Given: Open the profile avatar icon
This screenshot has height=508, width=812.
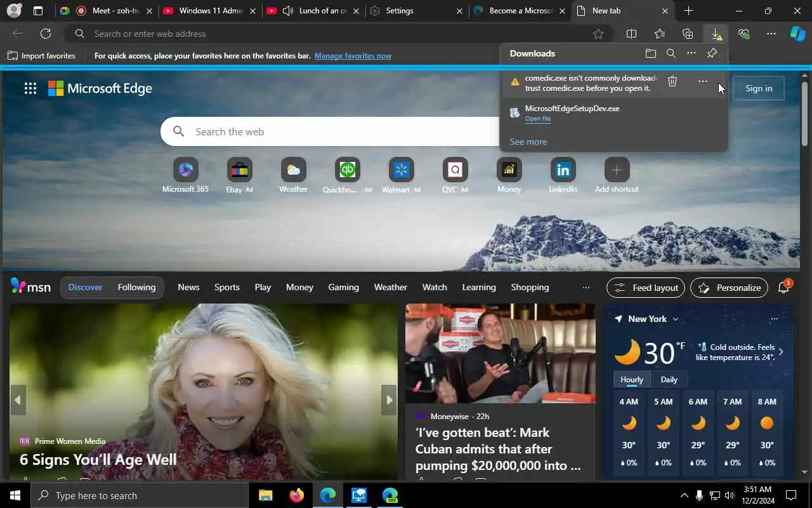Looking at the screenshot, I should (x=14, y=11).
